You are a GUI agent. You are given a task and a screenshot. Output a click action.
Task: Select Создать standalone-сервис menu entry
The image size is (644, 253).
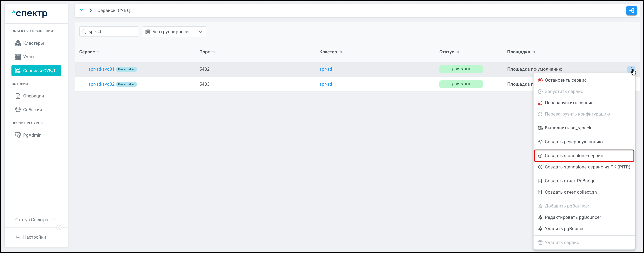574,156
